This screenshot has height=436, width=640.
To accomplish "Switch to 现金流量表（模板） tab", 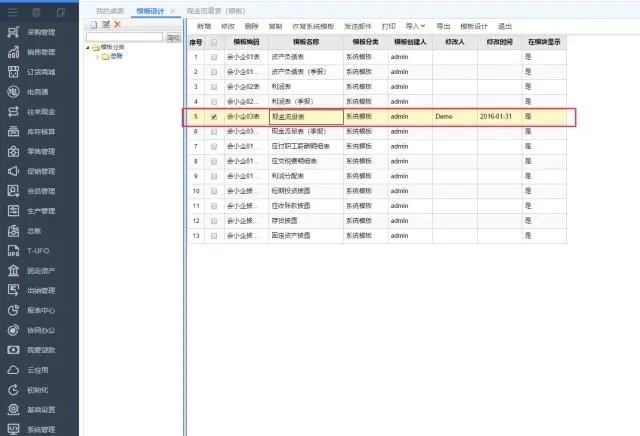I will point(216,11).
